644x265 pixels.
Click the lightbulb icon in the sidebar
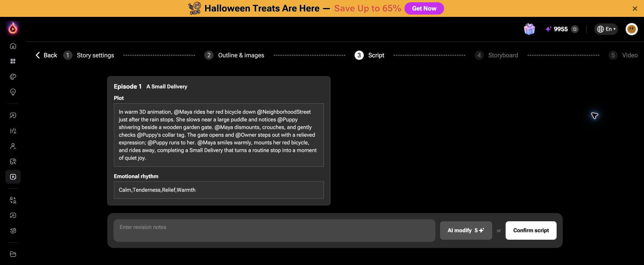pyautogui.click(x=13, y=92)
